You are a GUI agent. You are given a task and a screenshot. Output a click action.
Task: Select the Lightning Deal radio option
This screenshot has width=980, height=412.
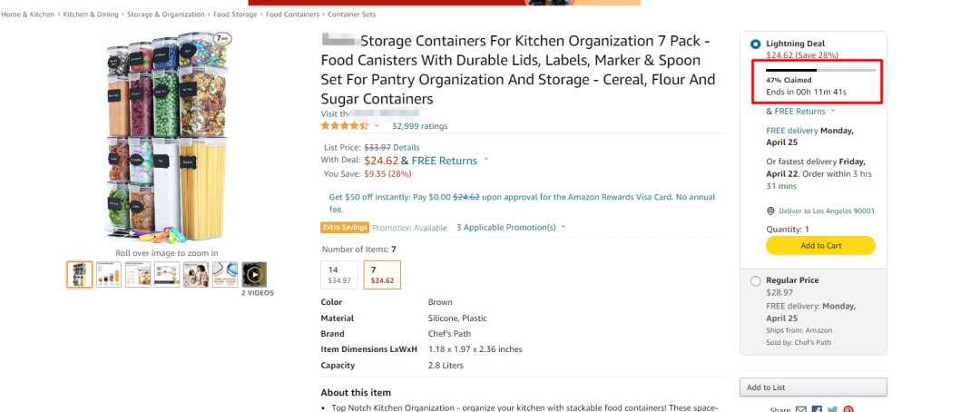(756, 44)
